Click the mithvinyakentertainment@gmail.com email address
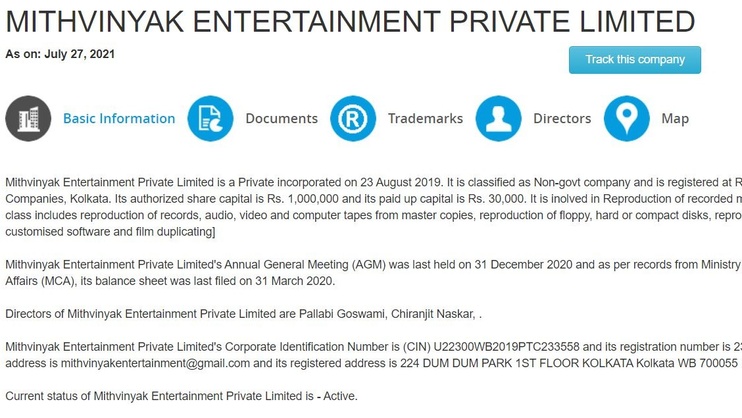This screenshot has width=742, height=418. [x=155, y=364]
